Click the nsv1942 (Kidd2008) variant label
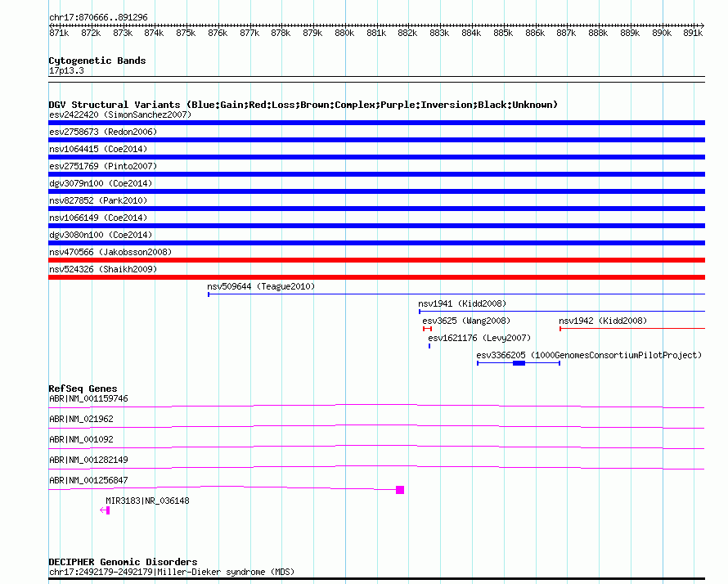This screenshot has width=728, height=584. pos(602,321)
